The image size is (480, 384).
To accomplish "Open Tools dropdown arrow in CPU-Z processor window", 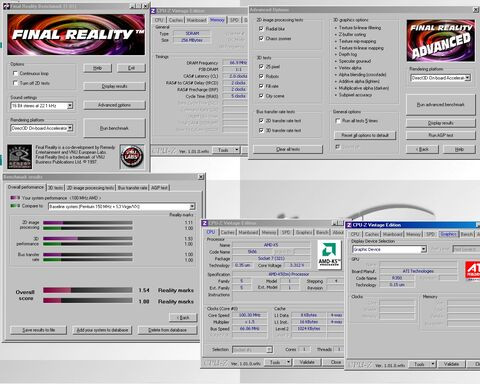I will [x=289, y=362].
